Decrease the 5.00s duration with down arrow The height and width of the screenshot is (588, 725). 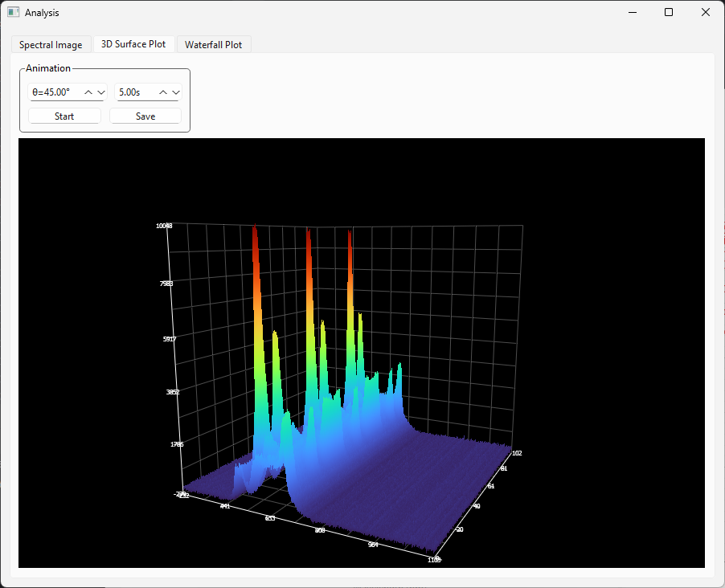(176, 92)
